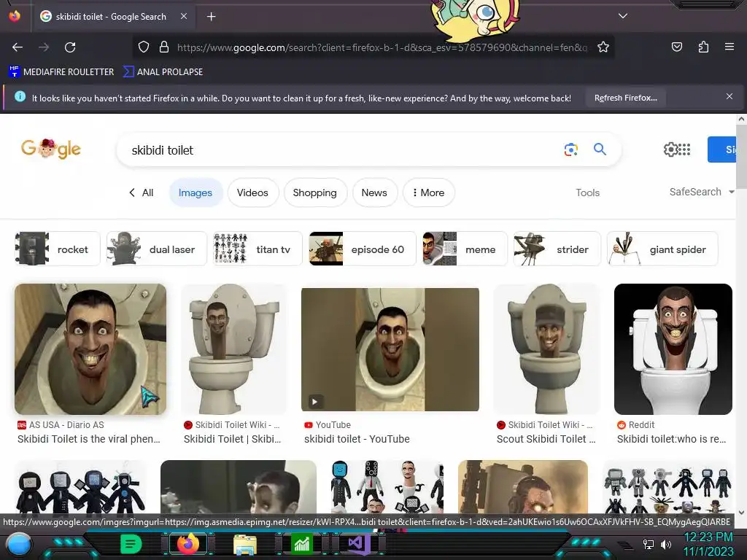Open search Tools
The image size is (747, 560).
[587, 192]
